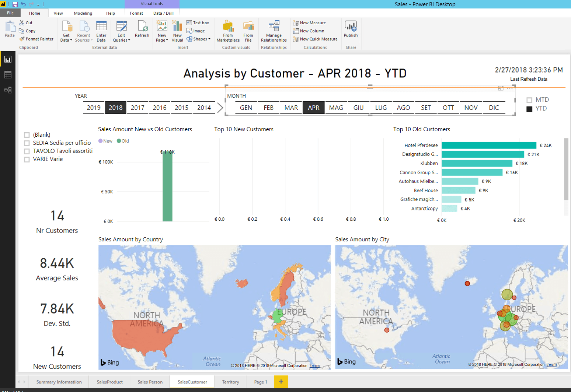
Task: Check the SEDIA Sedia per ufficio filter
Action: 27,143
